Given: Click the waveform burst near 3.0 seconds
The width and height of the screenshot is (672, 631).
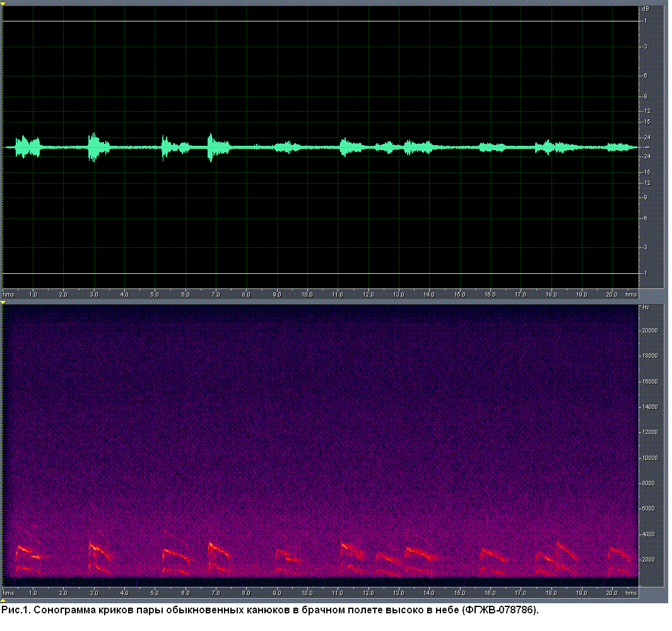Looking at the screenshot, I should click(98, 147).
